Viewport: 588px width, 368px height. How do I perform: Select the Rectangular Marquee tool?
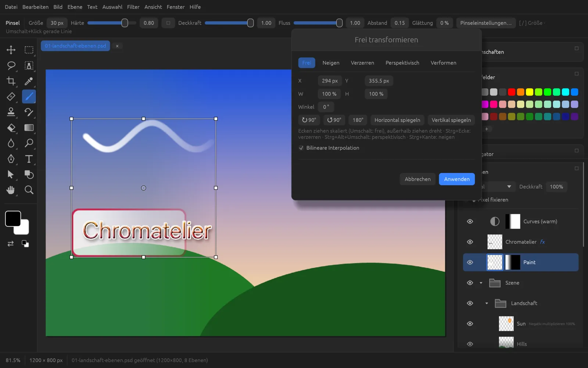click(29, 50)
